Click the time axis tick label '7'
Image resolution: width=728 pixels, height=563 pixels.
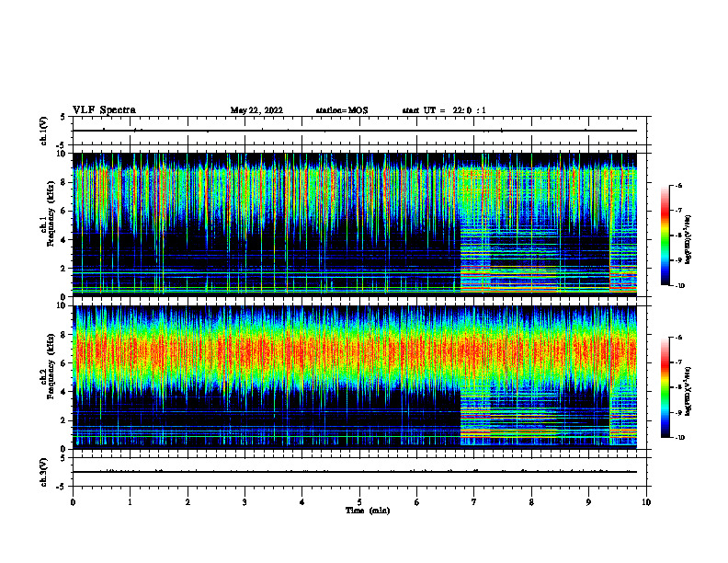tap(474, 502)
